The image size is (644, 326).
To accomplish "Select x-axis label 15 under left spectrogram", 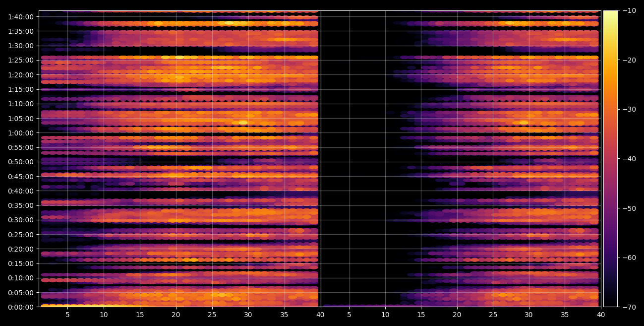I will 140,315.
